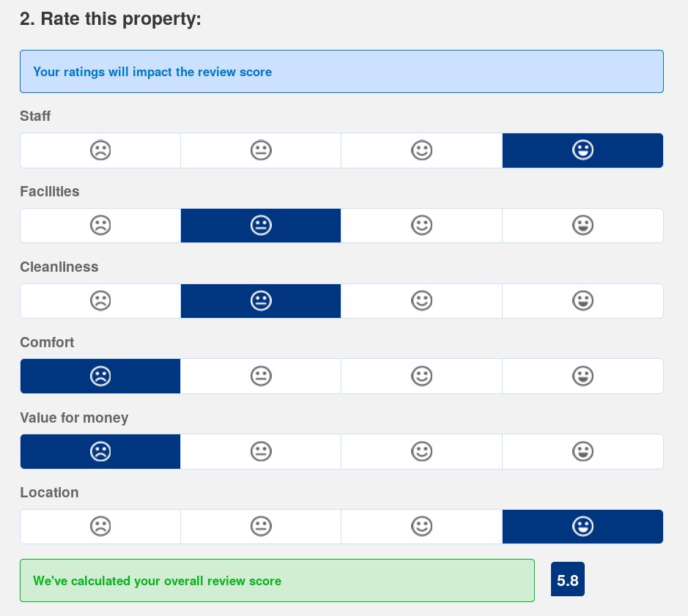This screenshot has width=688, height=616.
Task: Give Cleanliness the sad face rating
Action: pyautogui.click(x=100, y=301)
